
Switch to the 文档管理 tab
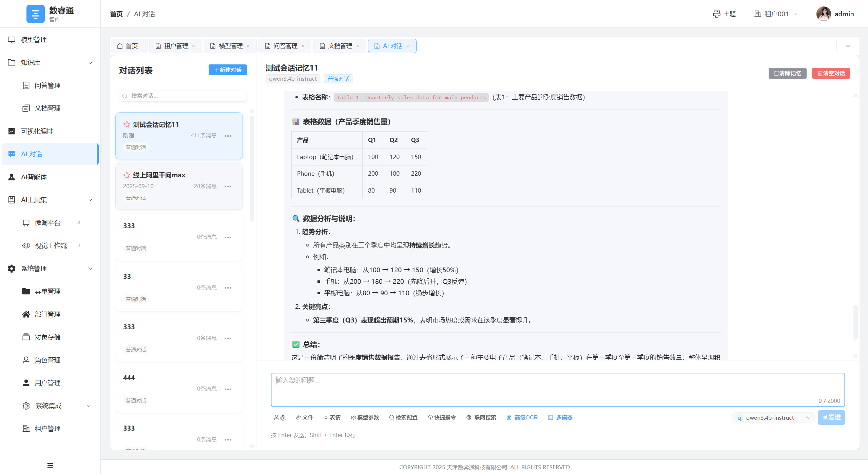pyautogui.click(x=340, y=46)
